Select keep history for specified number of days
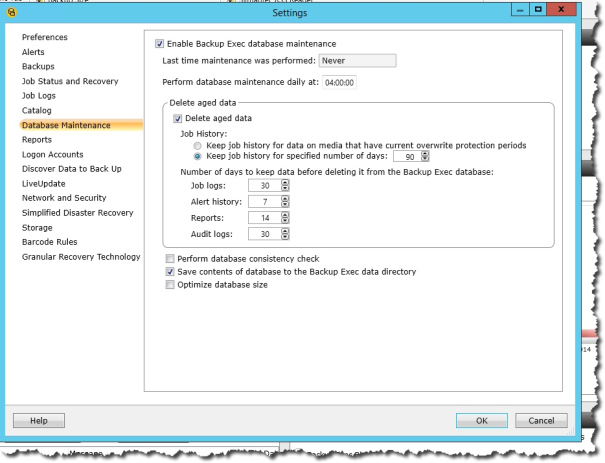605x463 pixels. pos(197,156)
